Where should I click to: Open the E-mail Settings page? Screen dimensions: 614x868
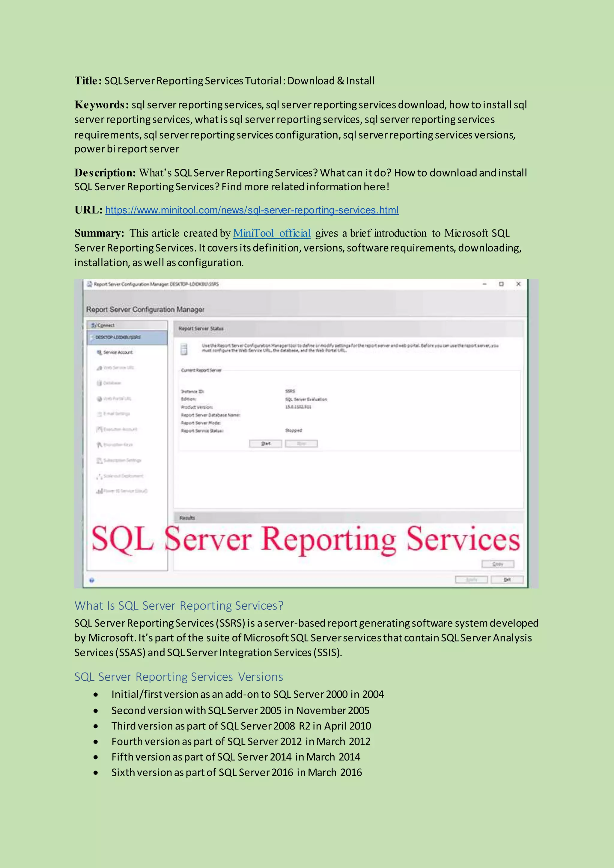(x=116, y=414)
